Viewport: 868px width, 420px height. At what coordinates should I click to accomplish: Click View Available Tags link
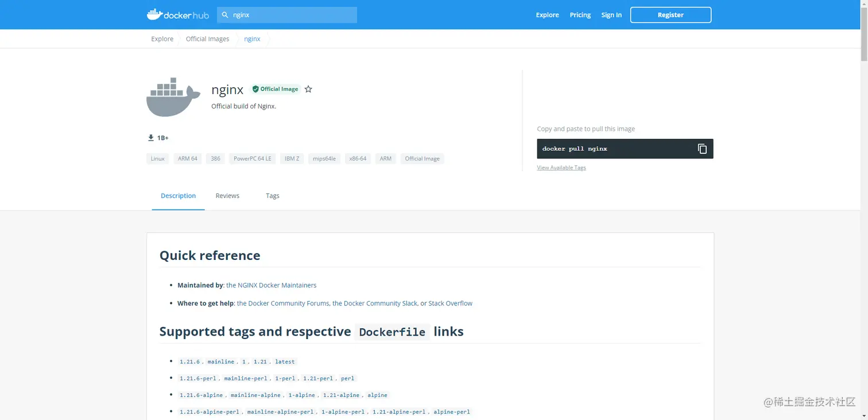(x=561, y=168)
